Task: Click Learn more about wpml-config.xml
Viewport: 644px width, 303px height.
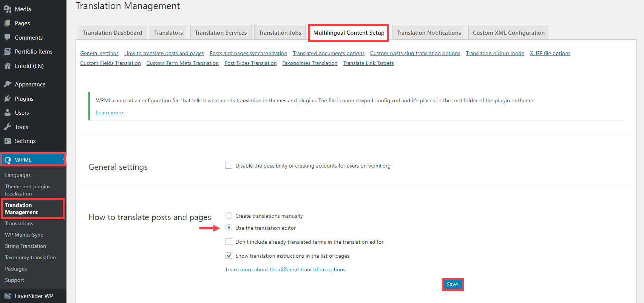Action: click(109, 112)
